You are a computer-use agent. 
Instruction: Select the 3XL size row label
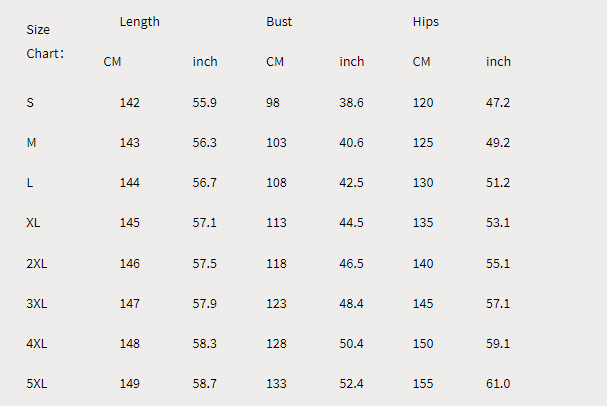(37, 303)
